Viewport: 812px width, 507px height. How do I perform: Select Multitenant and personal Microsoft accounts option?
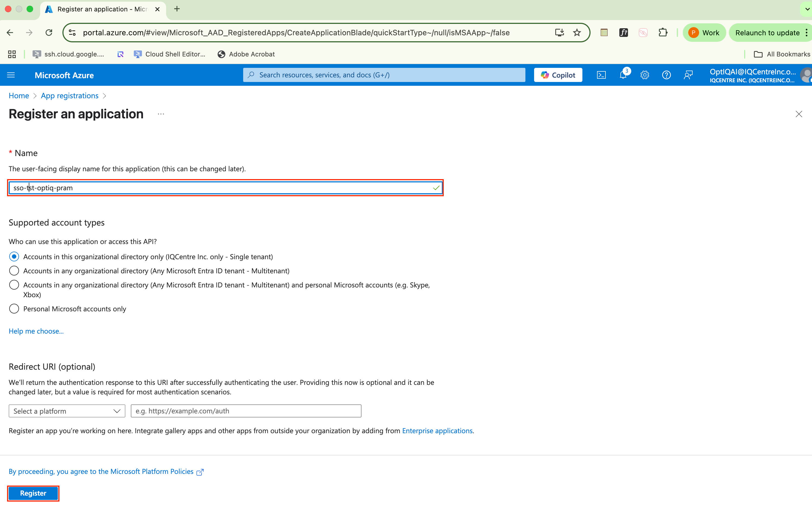pyautogui.click(x=14, y=285)
